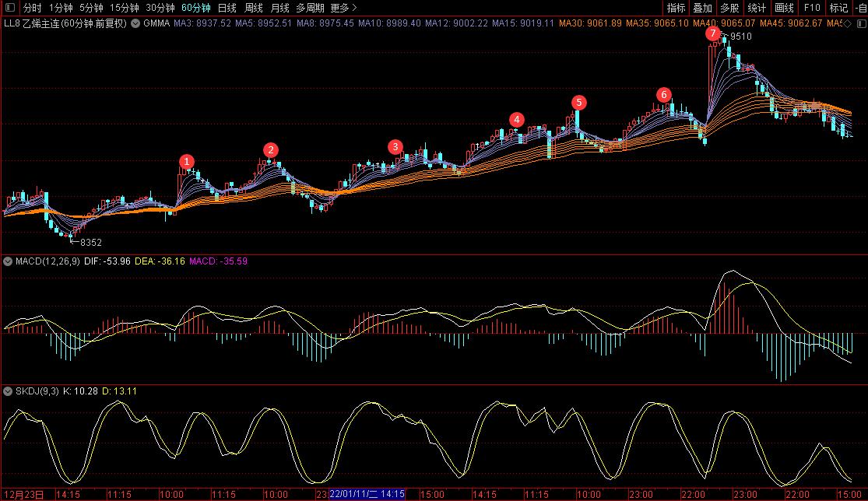Viewport: 868px width, 501px height.
Task: Click the MA5: 8952.51 value
Action: [x=263, y=23]
